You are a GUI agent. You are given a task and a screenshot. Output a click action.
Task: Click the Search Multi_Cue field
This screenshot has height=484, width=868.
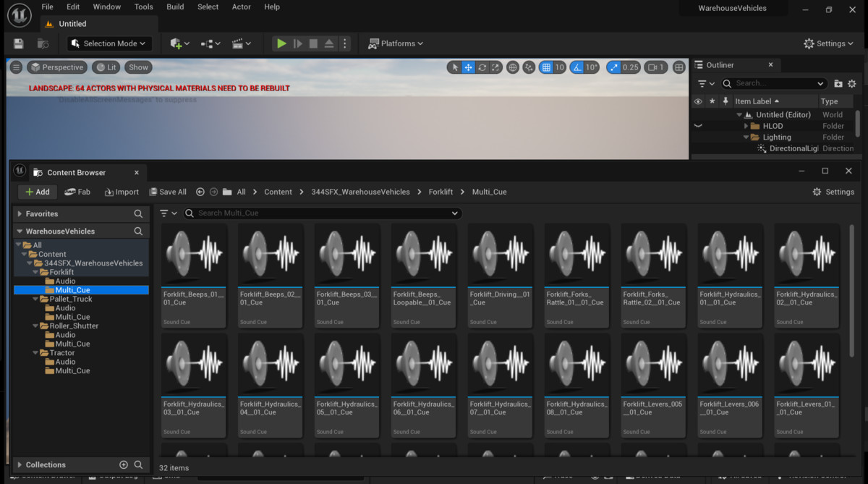click(322, 213)
